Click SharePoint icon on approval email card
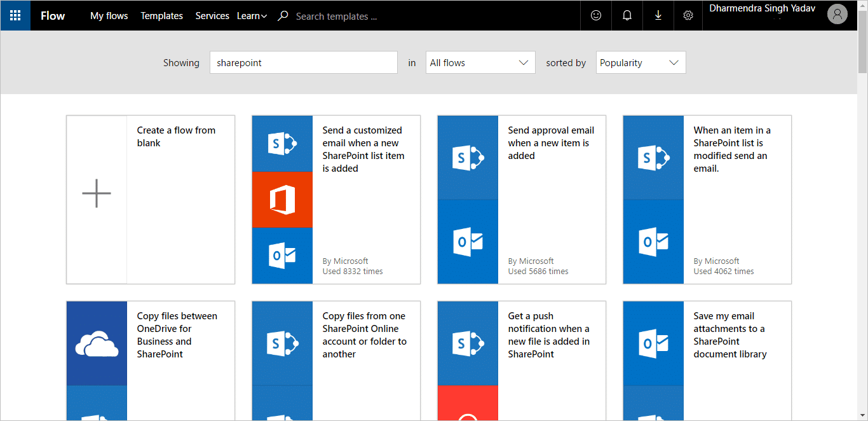 pyautogui.click(x=468, y=158)
